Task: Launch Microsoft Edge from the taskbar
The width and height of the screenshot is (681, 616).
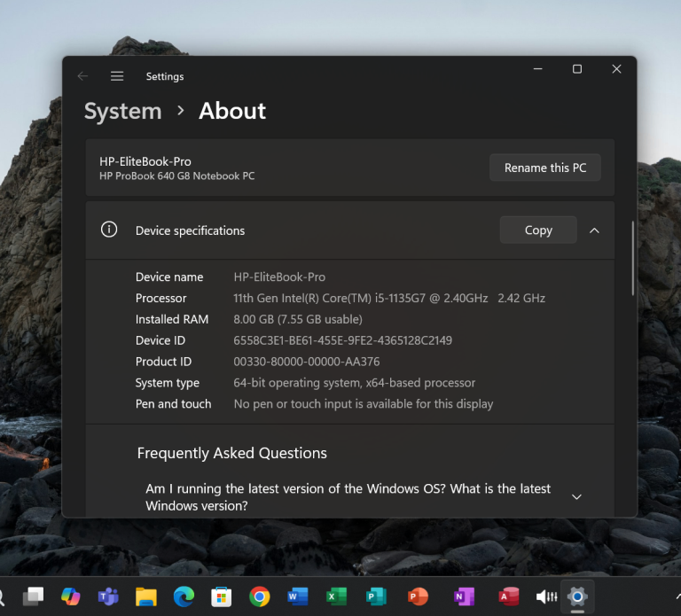Action: 184,597
